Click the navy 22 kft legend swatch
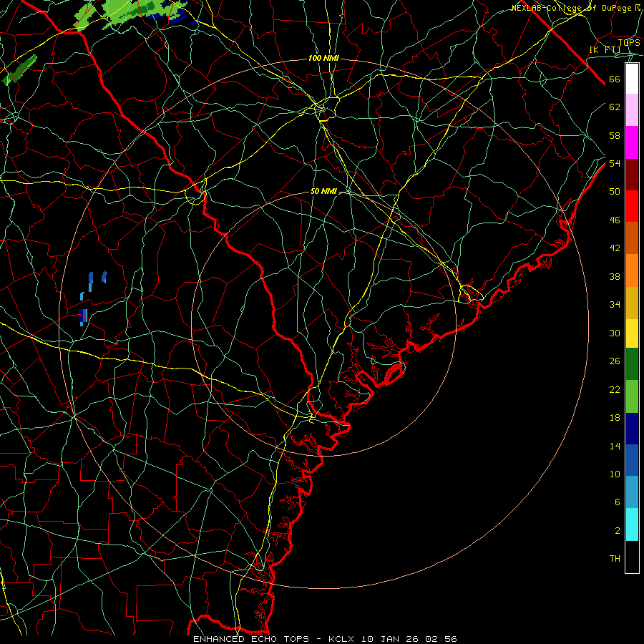 pos(632,429)
